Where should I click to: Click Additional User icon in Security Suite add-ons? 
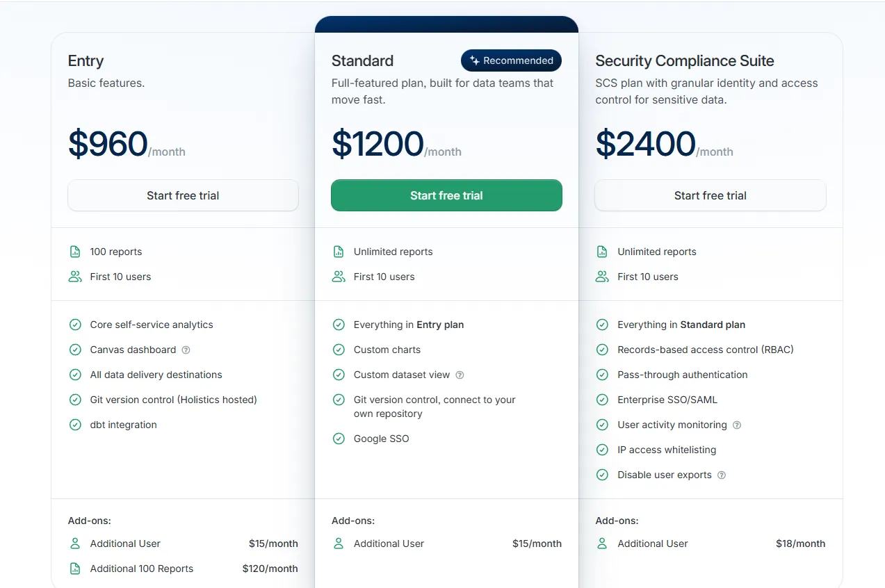click(x=602, y=544)
